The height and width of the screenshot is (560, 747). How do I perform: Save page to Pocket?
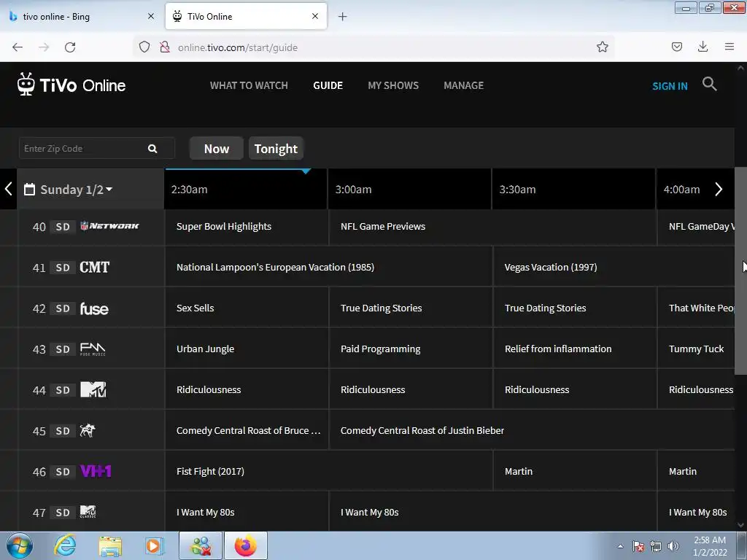point(676,47)
